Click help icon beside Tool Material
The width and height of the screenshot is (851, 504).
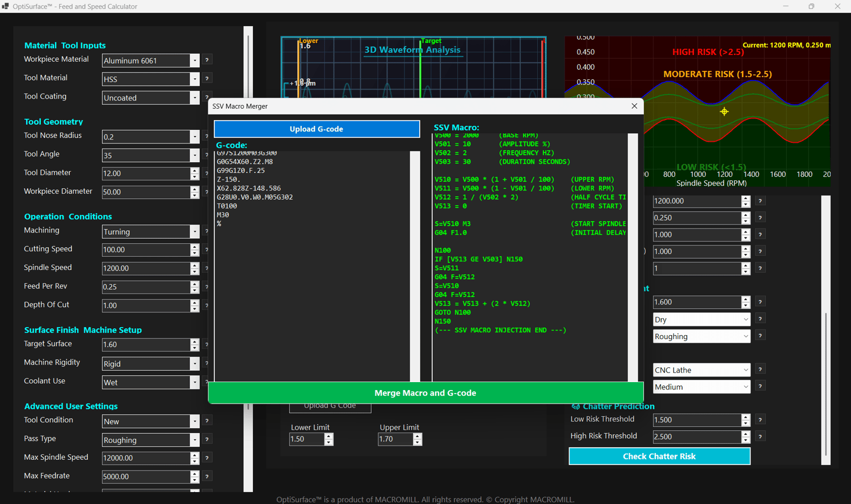(207, 79)
